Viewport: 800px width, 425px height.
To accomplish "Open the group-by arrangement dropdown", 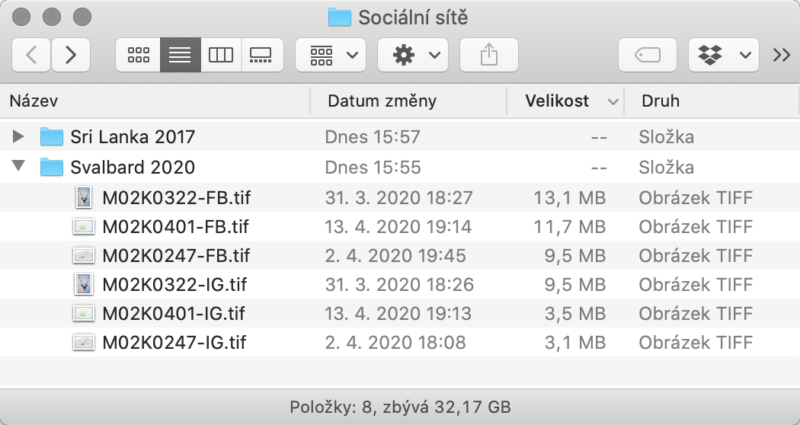I will (x=331, y=55).
